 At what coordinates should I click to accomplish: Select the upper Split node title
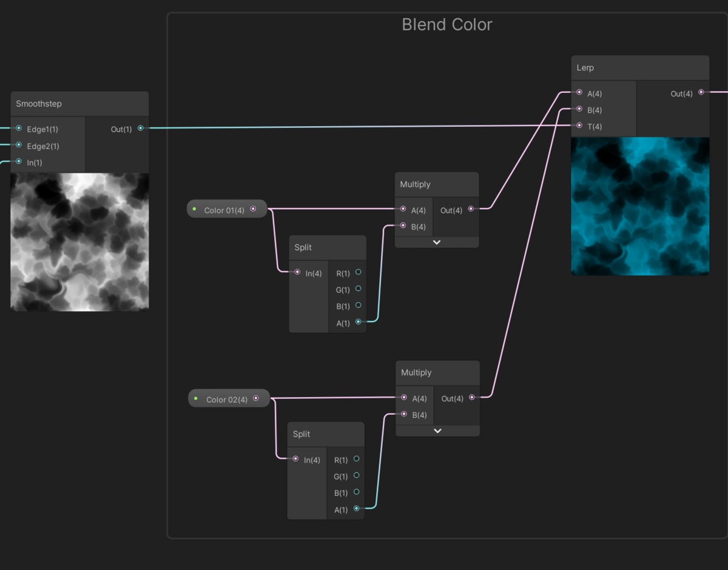[303, 247]
